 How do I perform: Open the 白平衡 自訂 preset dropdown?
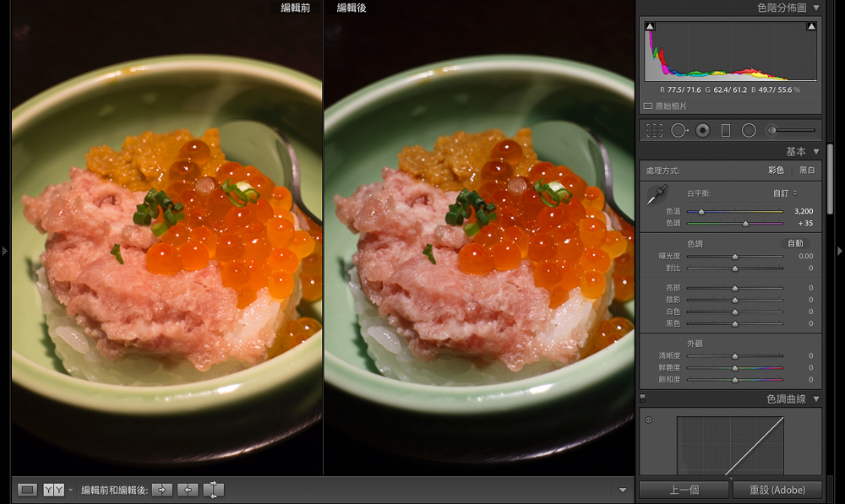point(785,193)
